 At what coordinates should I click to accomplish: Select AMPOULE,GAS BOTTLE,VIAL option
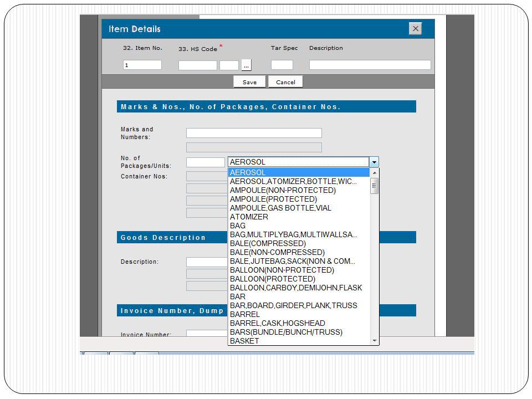(299, 208)
